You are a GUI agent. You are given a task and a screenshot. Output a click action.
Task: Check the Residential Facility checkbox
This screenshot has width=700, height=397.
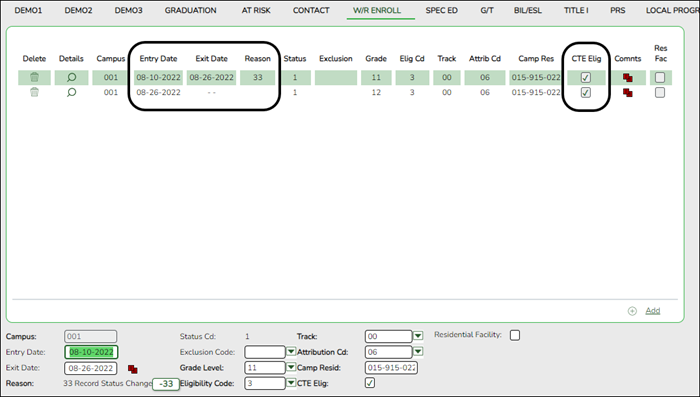pyautogui.click(x=515, y=335)
